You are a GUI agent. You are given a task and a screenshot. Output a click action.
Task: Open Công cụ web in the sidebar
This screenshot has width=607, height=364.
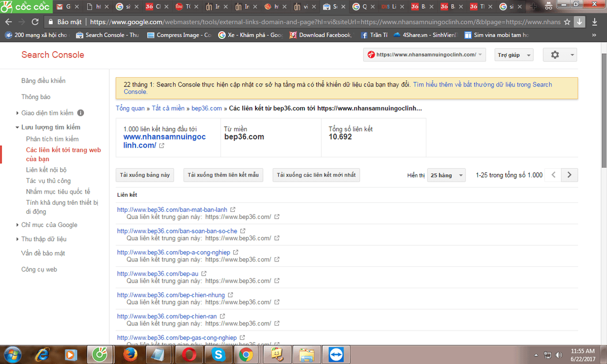[39, 269]
